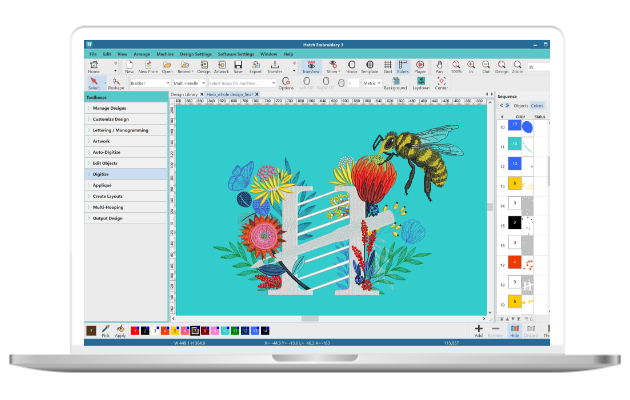Expand the Lettering / Monogramming toolbox

point(122,129)
